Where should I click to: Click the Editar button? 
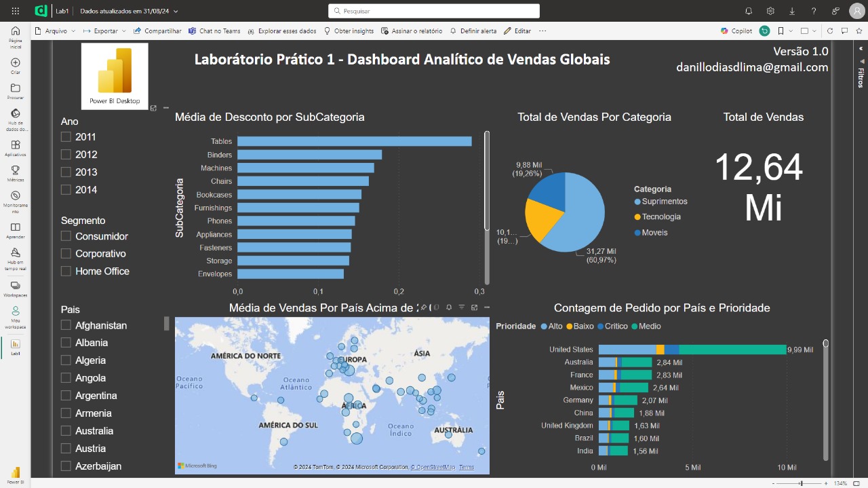pos(518,31)
